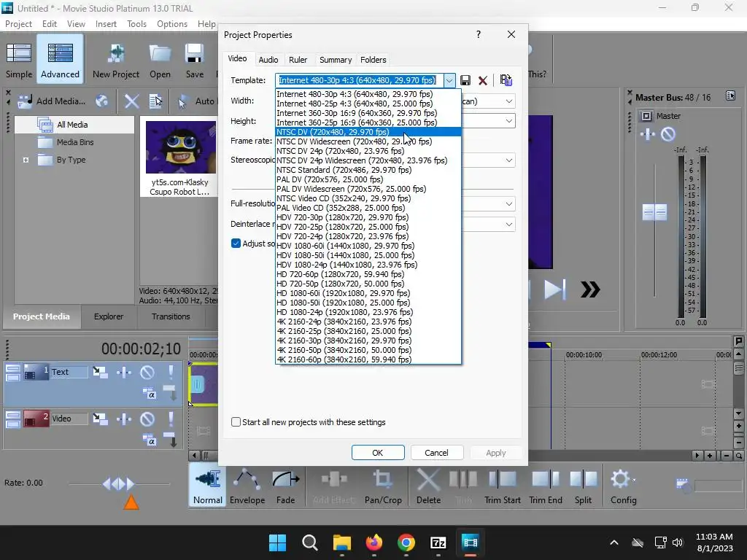Screen dimensions: 747x560
Task: Open the Insert menu
Action: point(106,24)
